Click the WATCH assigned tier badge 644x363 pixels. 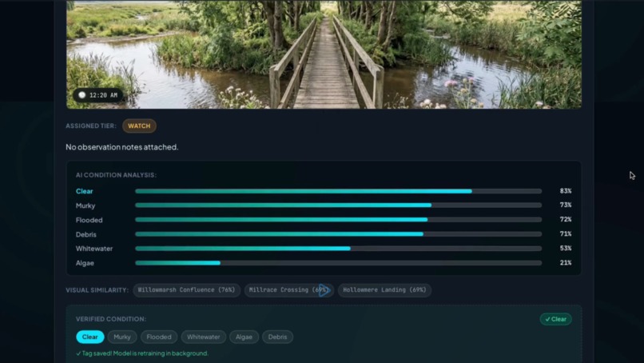(139, 126)
